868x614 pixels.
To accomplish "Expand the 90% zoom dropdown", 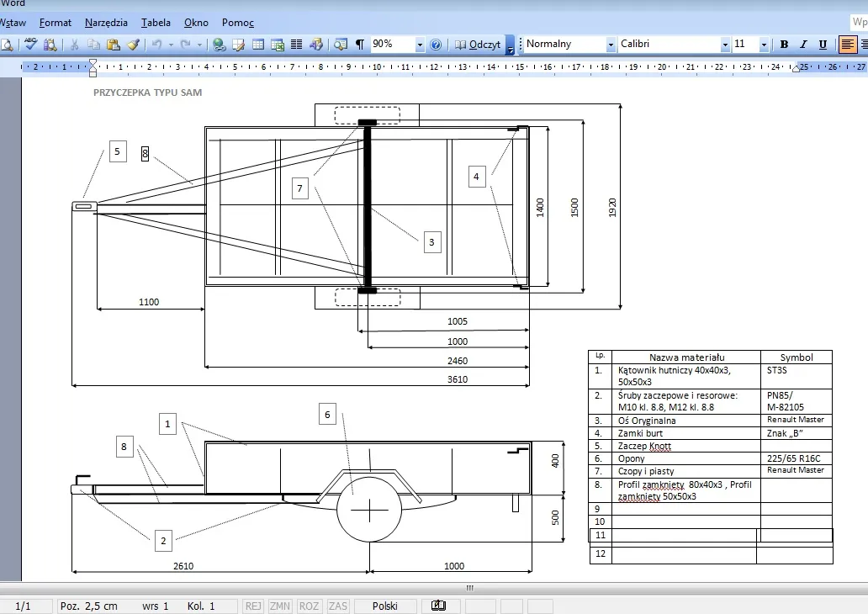I will pos(419,45).
